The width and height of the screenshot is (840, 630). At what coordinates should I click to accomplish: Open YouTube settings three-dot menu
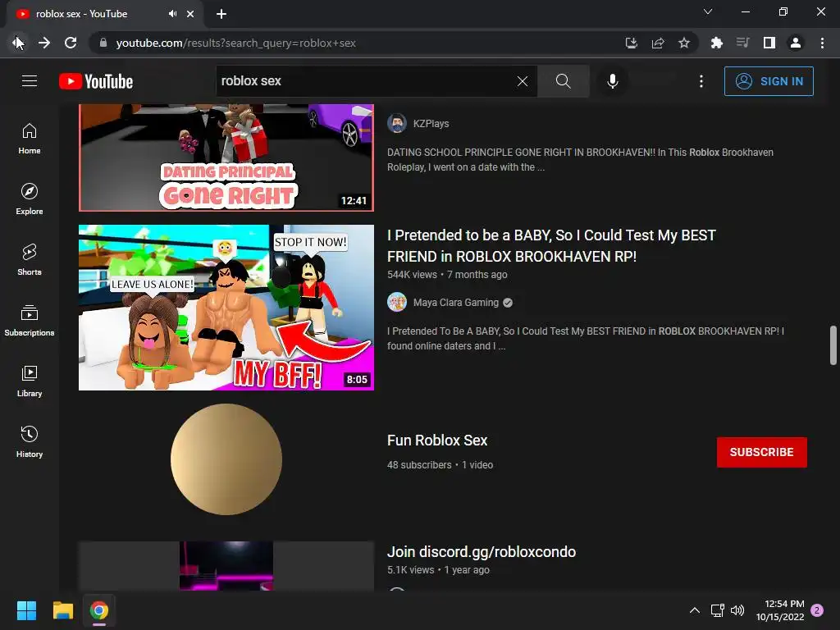701,81
